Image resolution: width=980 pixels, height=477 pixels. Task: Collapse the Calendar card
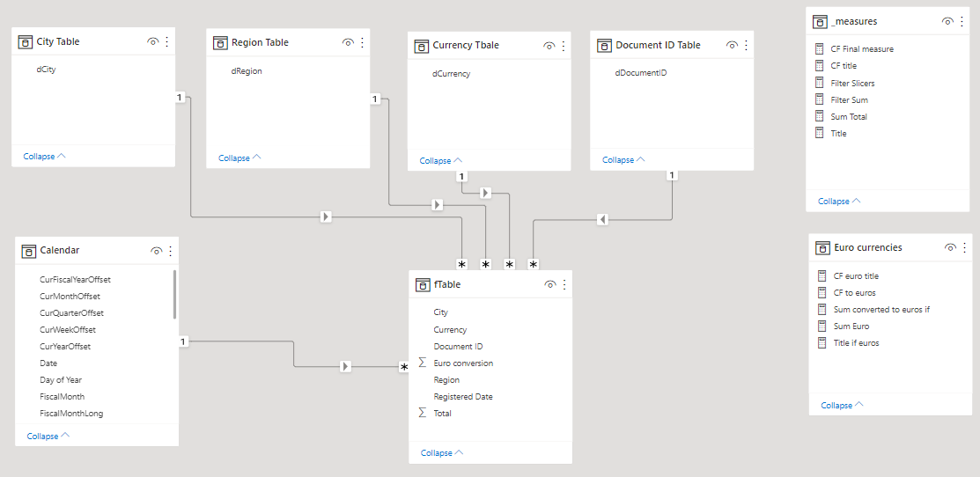(48, 436)
